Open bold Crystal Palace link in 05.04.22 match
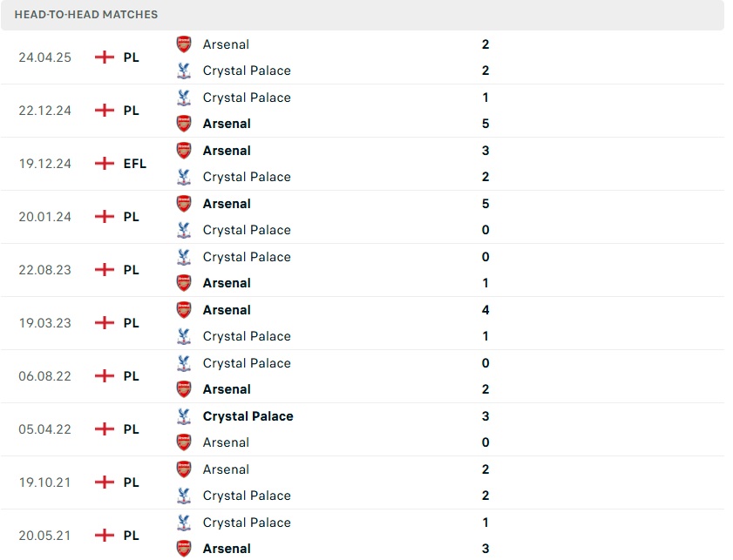This screenshot has height=560, width=733. click(248, 416)
